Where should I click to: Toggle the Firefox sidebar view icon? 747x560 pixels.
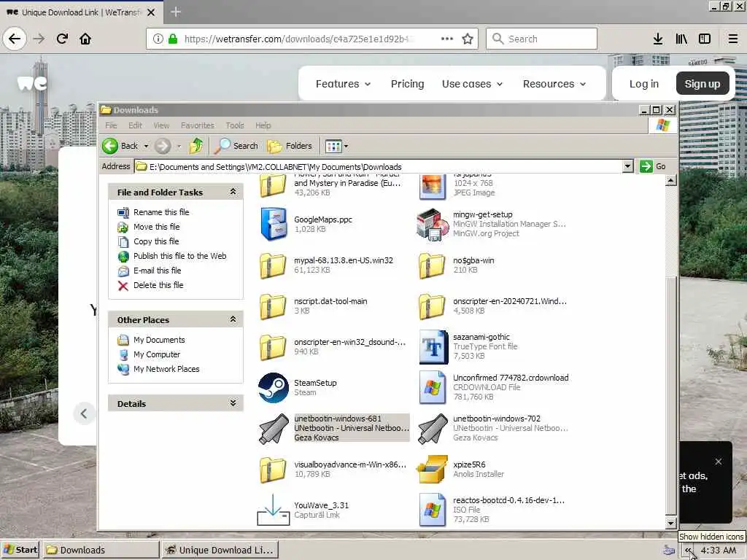tap(705, 39)
